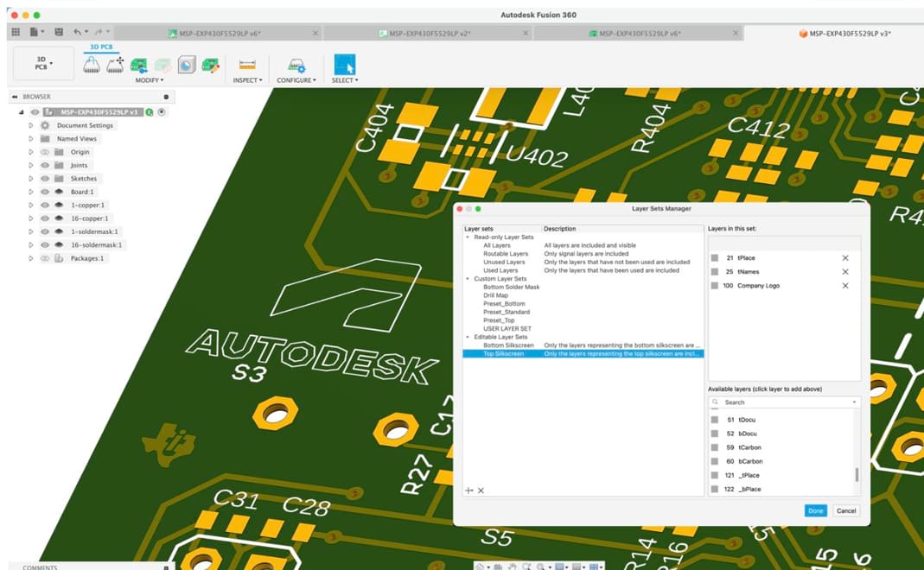Open the SELECT dropdown menu
The height and width of the screenshot is (570, 924).
point(345,80)
